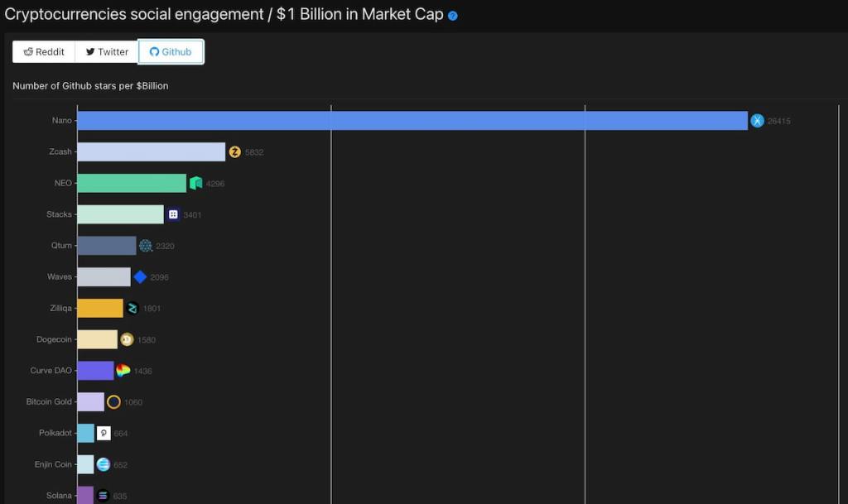This screenshot has height=504, width=848.
Task: Select the Stacks bar in chart
Action: pyautogui.click(x=121, y=214)
